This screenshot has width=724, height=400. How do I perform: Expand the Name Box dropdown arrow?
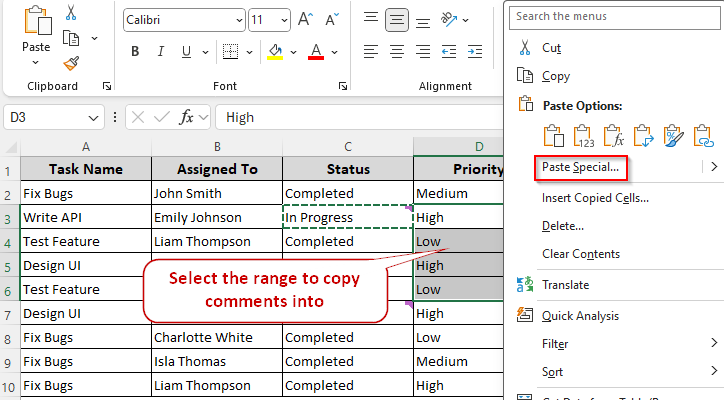pos(94,117)
